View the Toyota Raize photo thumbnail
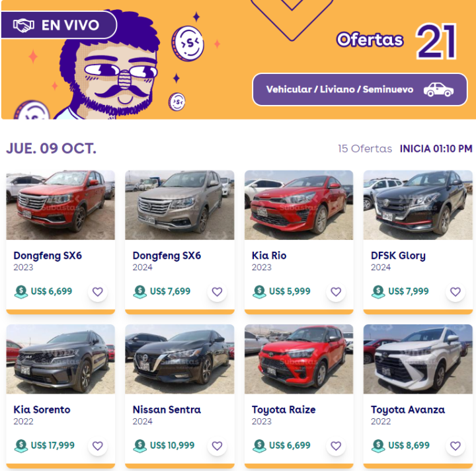 click(x=299, y=359)
